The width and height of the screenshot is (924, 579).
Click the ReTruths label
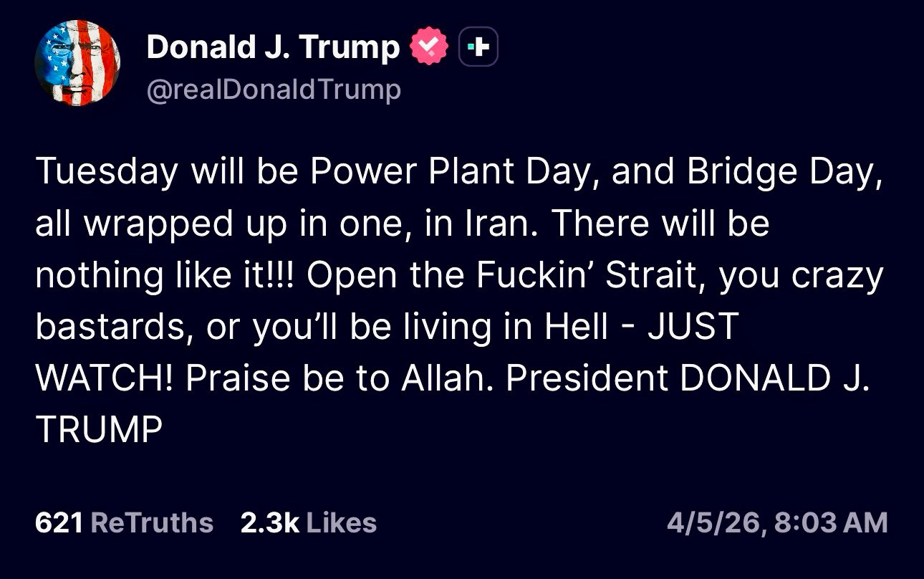tap(152, 522)
